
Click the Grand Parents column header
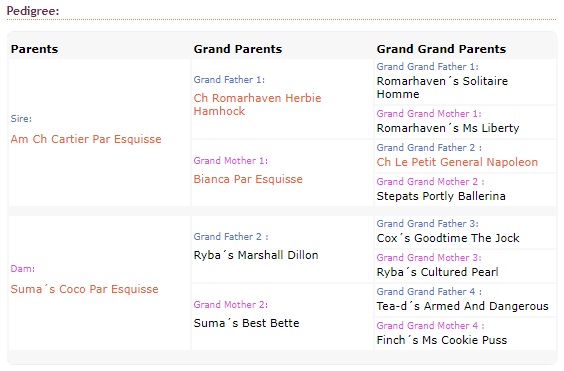click(238, 49)
